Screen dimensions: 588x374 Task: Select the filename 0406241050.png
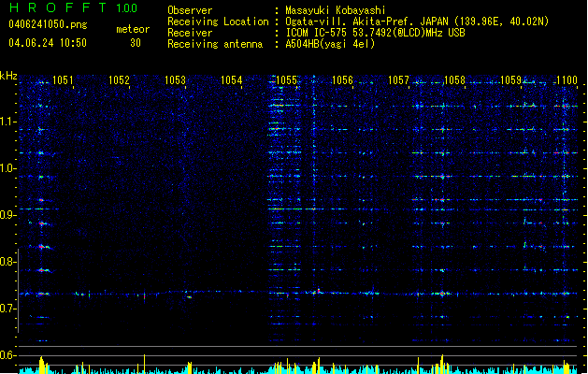point(48,24)
